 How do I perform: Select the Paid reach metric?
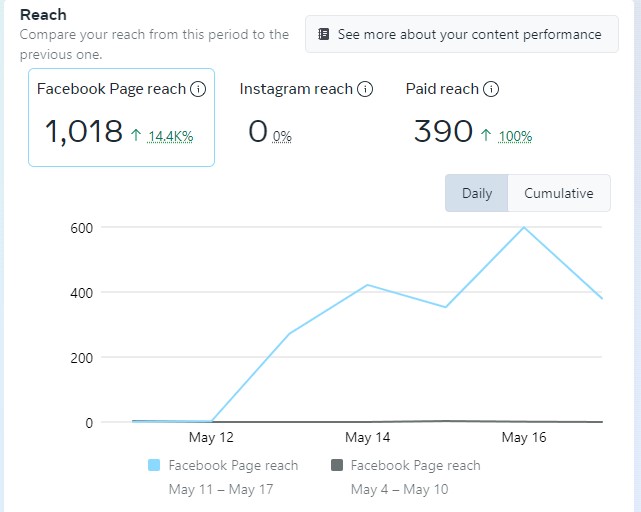click(442, 89)
